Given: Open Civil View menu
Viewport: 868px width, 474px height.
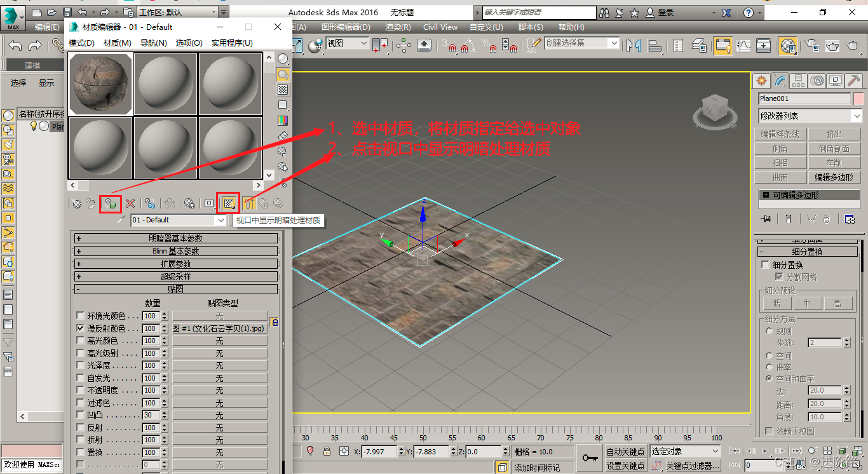Looking at the screenshot, I should 440,27.
